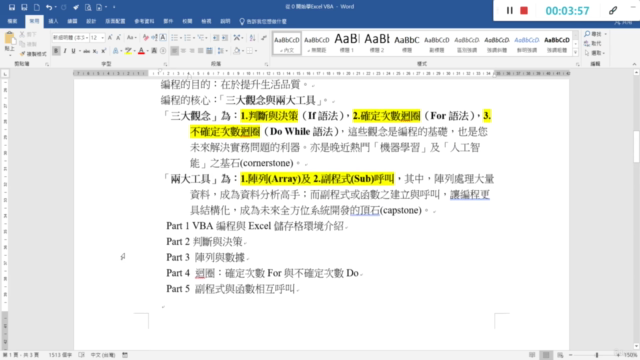Click the Replace button in editing group
640x360 pixels.
[593, 43]
